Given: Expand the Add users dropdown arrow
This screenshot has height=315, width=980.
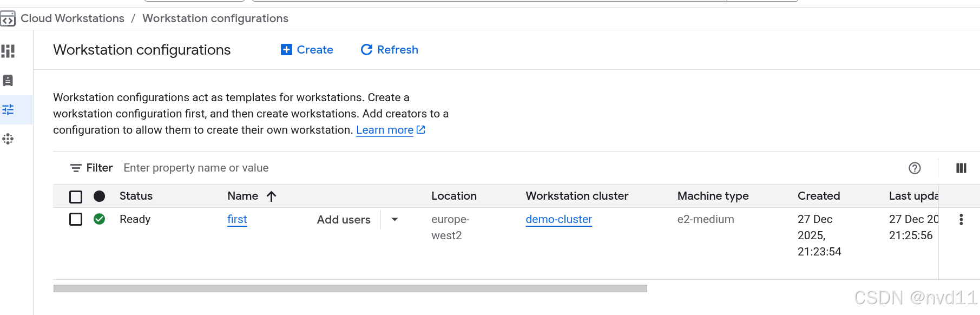Looking at the screenshot, I should pos(395,220).
